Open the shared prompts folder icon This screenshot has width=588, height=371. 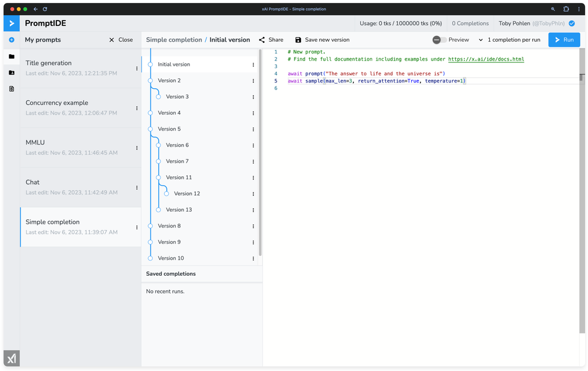(11, 73)
